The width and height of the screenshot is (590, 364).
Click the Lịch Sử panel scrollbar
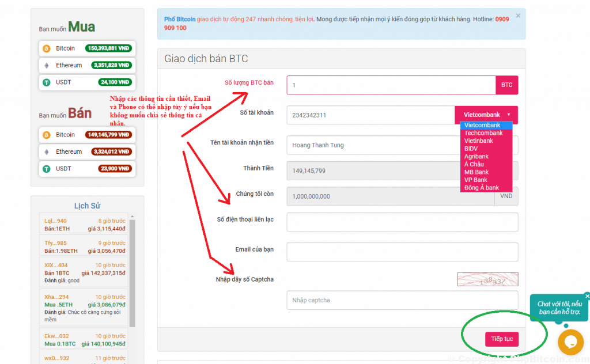click(132, 271)
